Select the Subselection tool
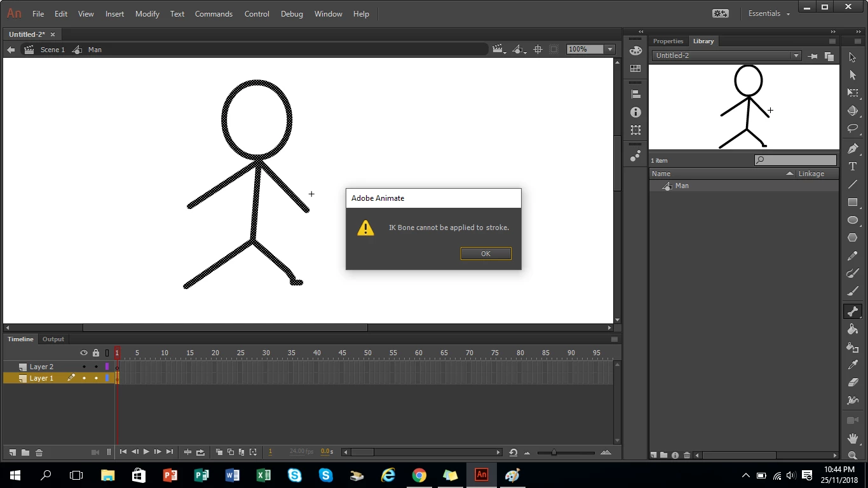 pyautogui.click(x=853, y=75)
